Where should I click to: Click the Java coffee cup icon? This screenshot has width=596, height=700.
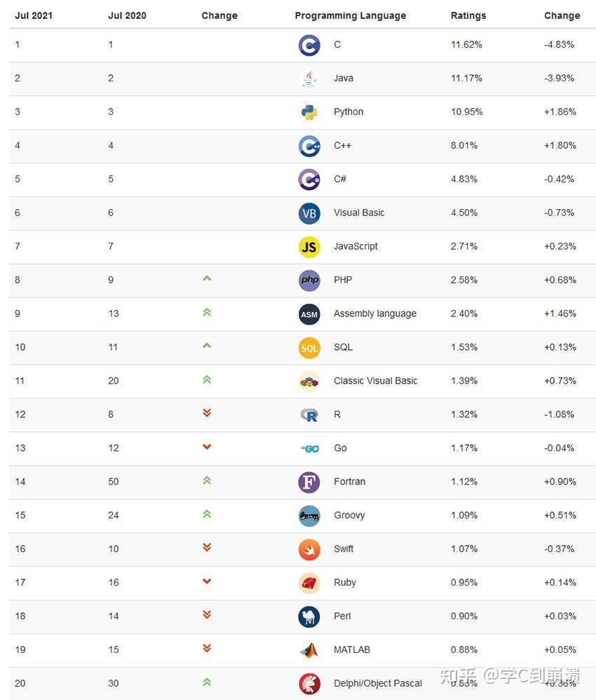[309, 79]
